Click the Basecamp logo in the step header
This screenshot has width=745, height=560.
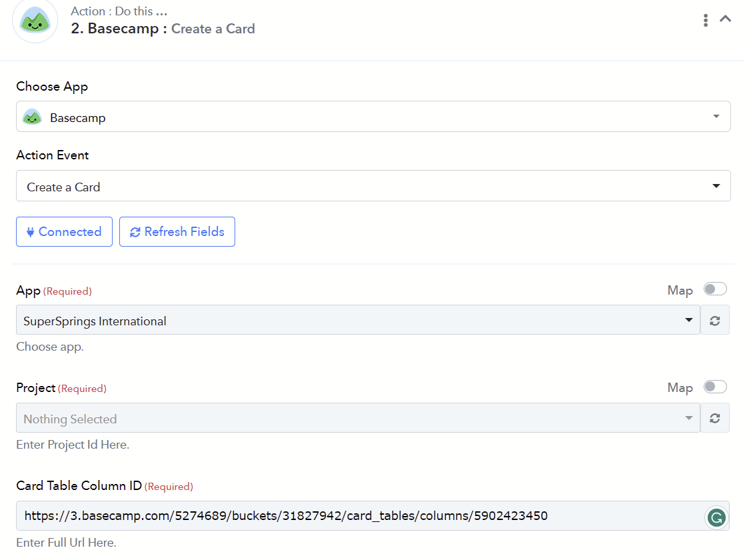pos(35,20)
